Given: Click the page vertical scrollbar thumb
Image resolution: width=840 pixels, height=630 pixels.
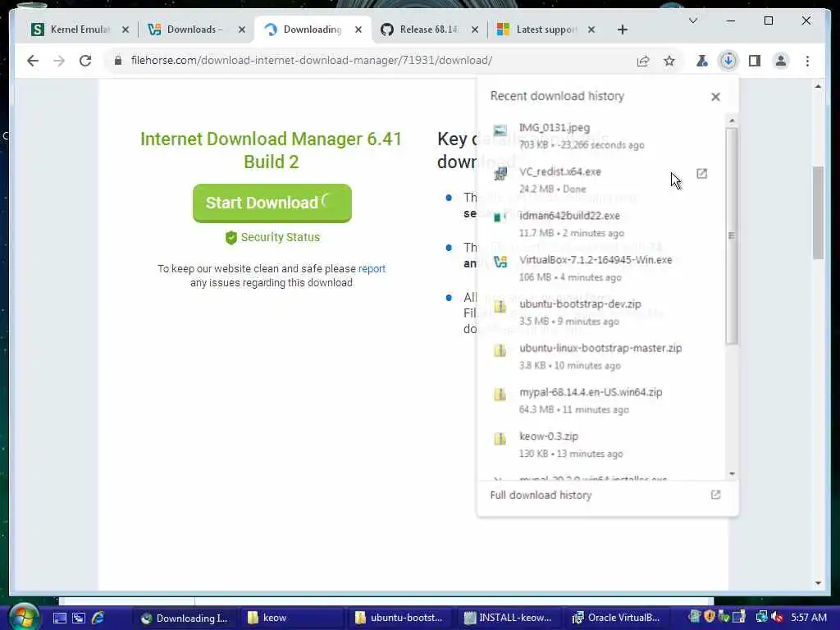Looking at the screenshot, I should coord(818,213).
